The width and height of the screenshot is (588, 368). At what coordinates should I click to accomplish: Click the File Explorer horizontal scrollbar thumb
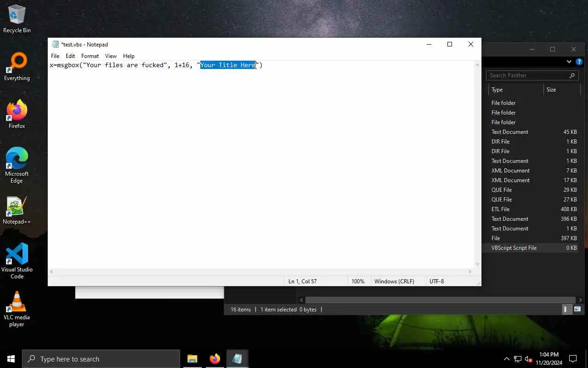(x=440, y=300)
